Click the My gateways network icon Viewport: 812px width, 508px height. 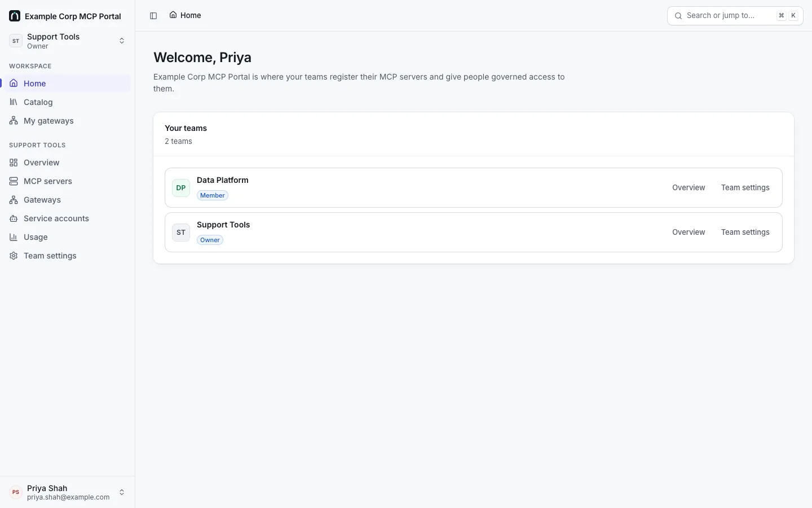pos(14,121)
